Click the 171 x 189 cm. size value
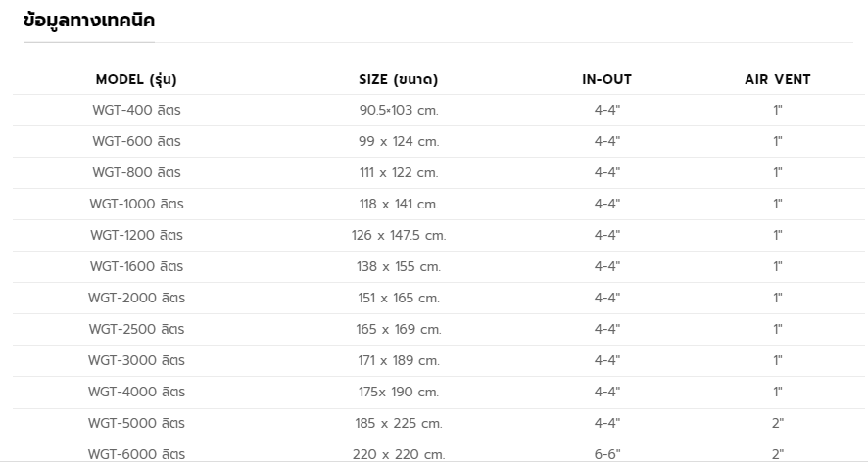Screen dimensions: 868x463 click(398, 360)
